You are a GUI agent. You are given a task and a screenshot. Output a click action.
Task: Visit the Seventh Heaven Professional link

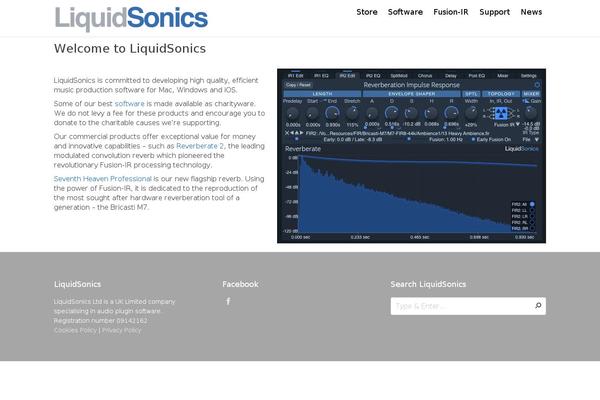pyautogui.click(x=103, y=179)
